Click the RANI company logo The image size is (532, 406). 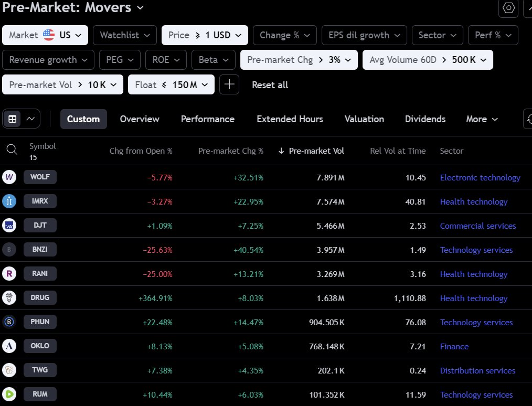pyautogui.click(x=9, y=273)
